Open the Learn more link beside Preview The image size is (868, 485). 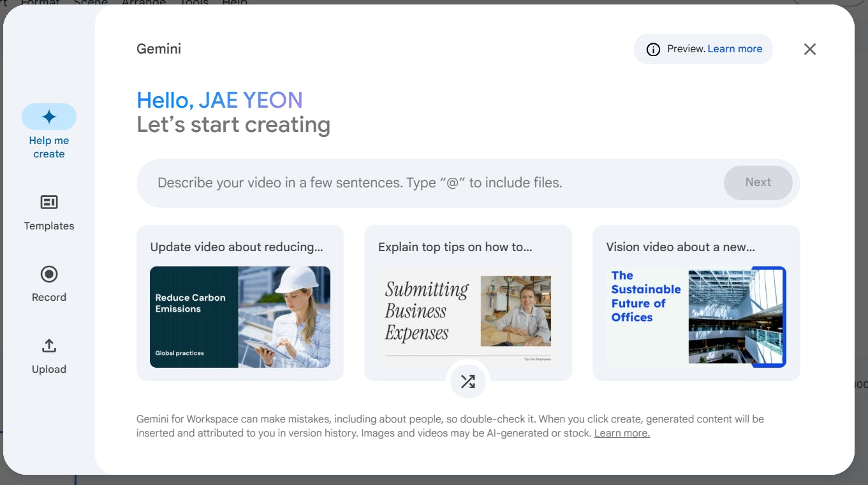[735, 48]
